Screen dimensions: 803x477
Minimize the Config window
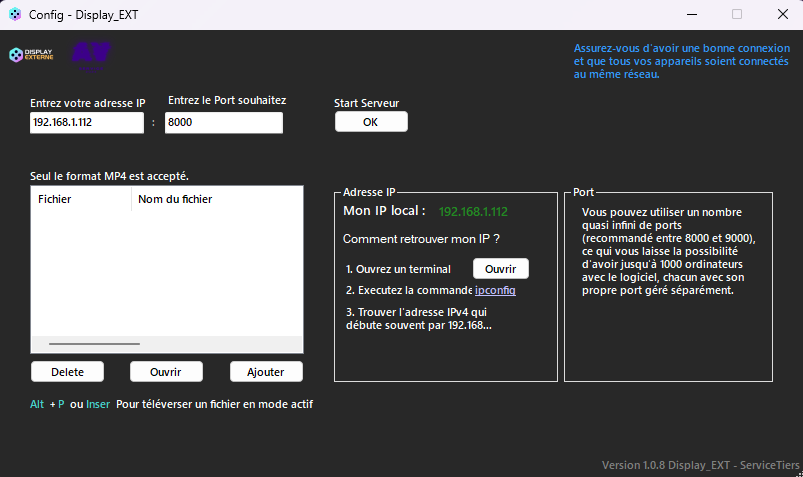[690, 14]
